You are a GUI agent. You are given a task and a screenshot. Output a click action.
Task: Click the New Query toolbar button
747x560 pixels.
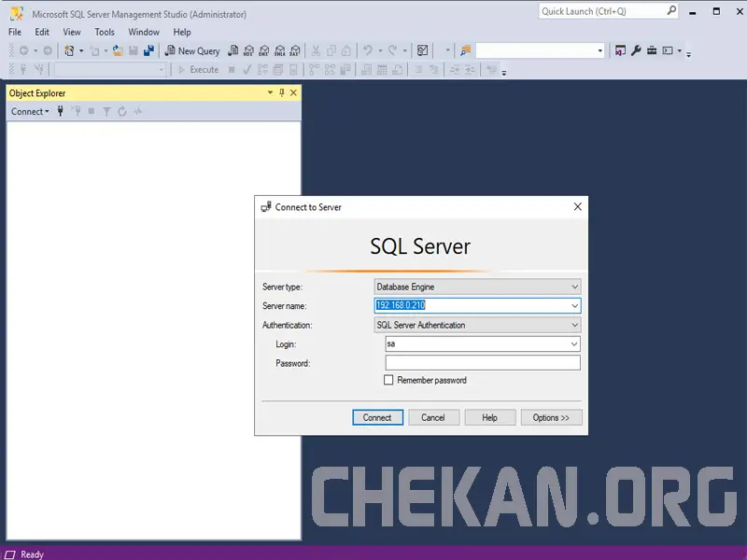192,50
